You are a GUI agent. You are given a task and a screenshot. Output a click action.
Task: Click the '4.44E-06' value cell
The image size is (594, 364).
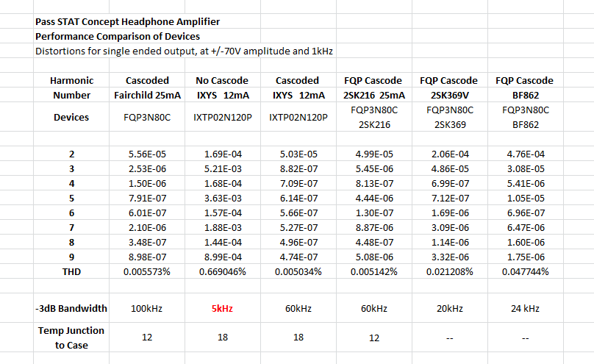(374, 199)
